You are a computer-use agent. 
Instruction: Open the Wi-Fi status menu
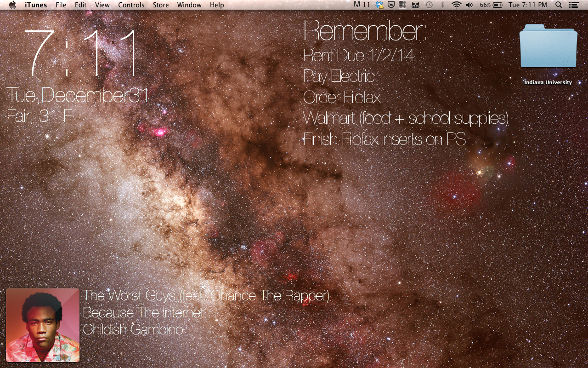pos(456,5)
